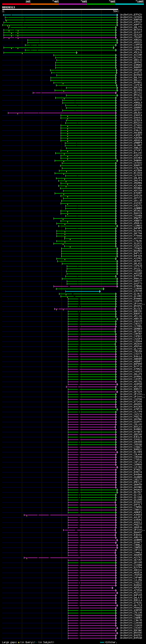Screen dimensions: 146x644
Task: Select UniRef100_B9KAT3 entry
Action: 131,313
